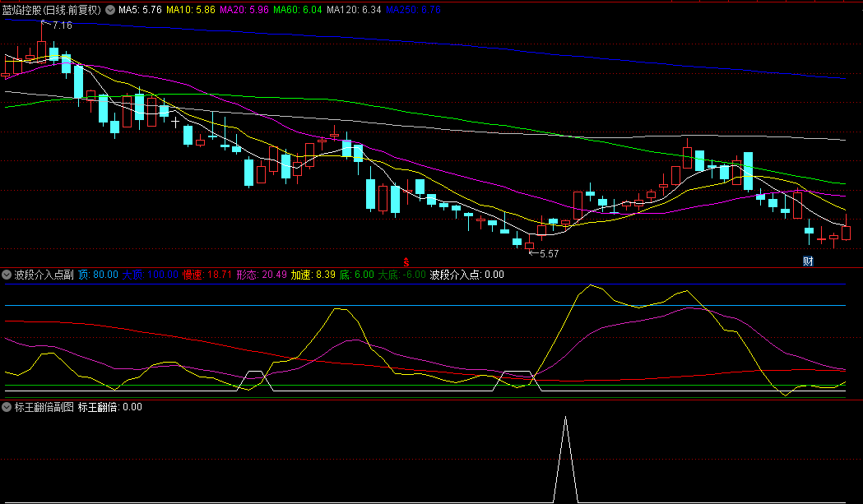Click the 标王翻倍副图 panel title
Screen dimensions: 863x504
tap(44, 407)
